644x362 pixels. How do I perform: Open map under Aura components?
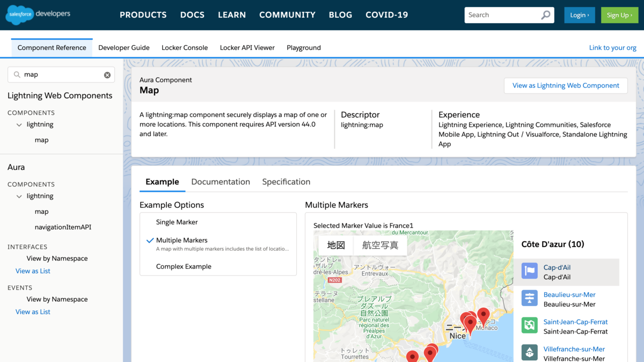[x=42, y=212]
